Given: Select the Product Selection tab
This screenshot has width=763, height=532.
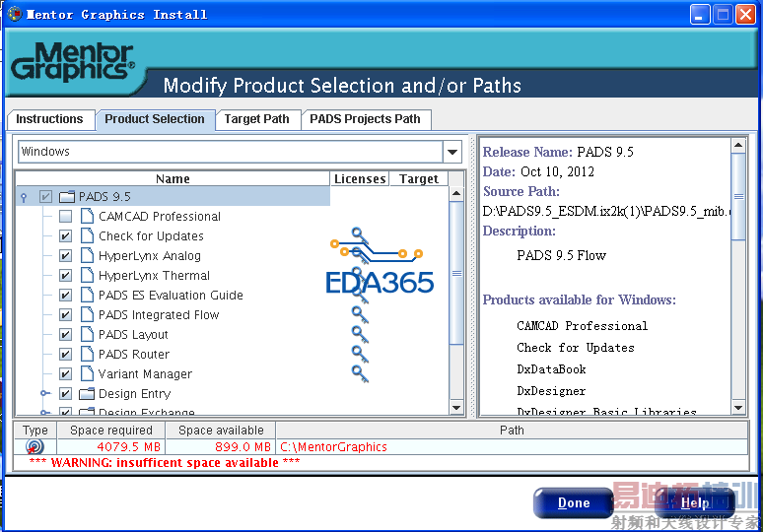Looking at the screenshot, I should pyautogui.click(x=155, y=119).
